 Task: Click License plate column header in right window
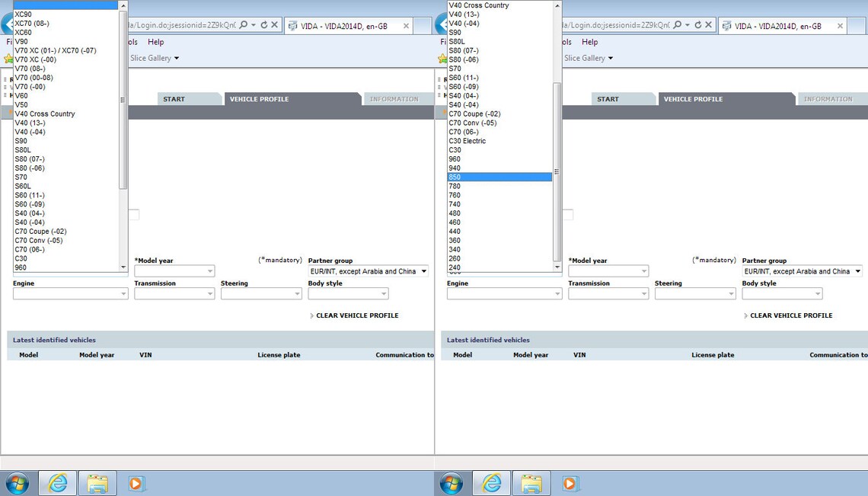point(713,355)
